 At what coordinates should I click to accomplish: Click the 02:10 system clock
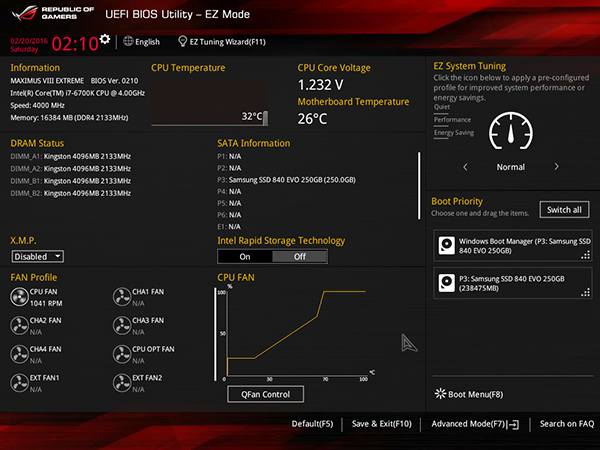click(x=75, y=44)
